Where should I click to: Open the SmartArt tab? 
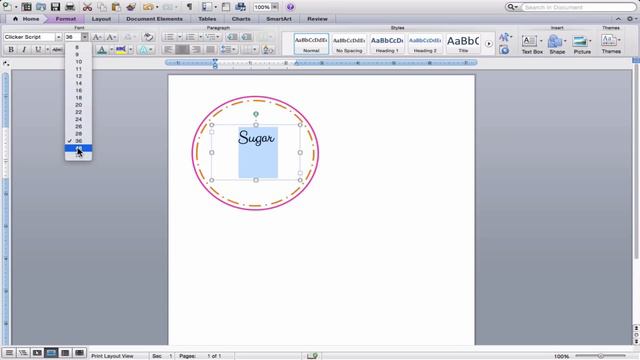coord(279,19)
